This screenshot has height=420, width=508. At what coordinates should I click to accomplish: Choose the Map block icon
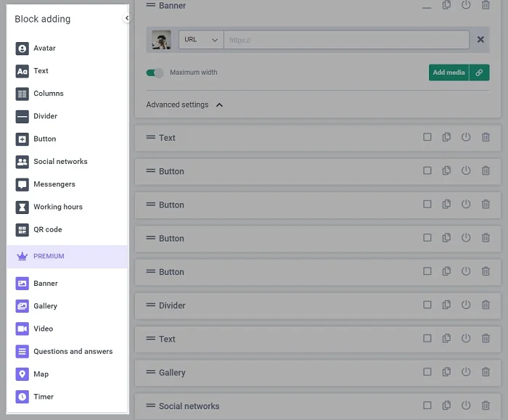[22, 374]
